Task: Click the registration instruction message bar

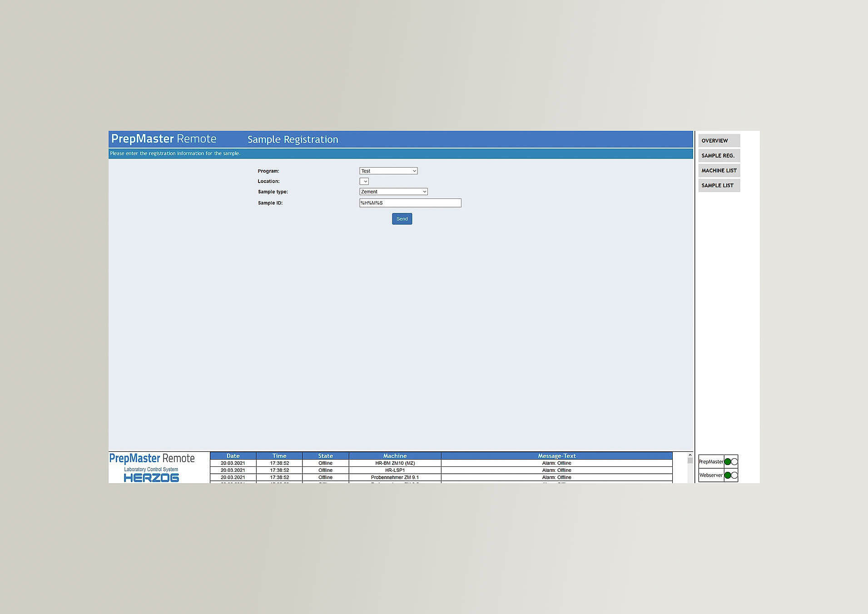Action: pos(401,153)
